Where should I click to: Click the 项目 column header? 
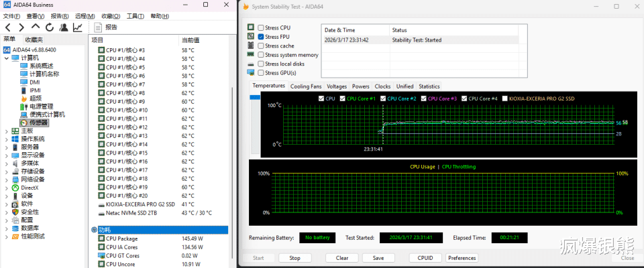pos(97,40)
